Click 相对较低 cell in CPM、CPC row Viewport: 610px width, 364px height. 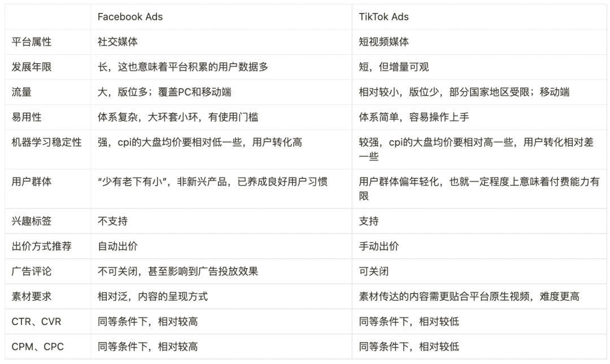point(409,347)
